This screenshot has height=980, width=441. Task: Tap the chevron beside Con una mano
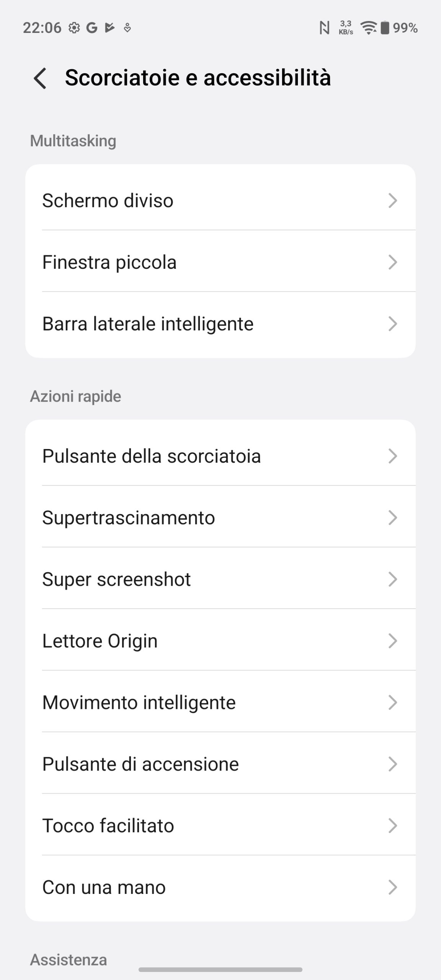click(392, 887)
